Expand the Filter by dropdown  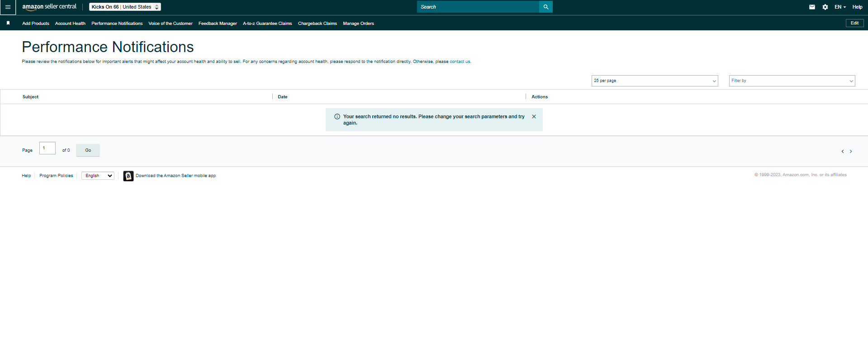point(792,81)
